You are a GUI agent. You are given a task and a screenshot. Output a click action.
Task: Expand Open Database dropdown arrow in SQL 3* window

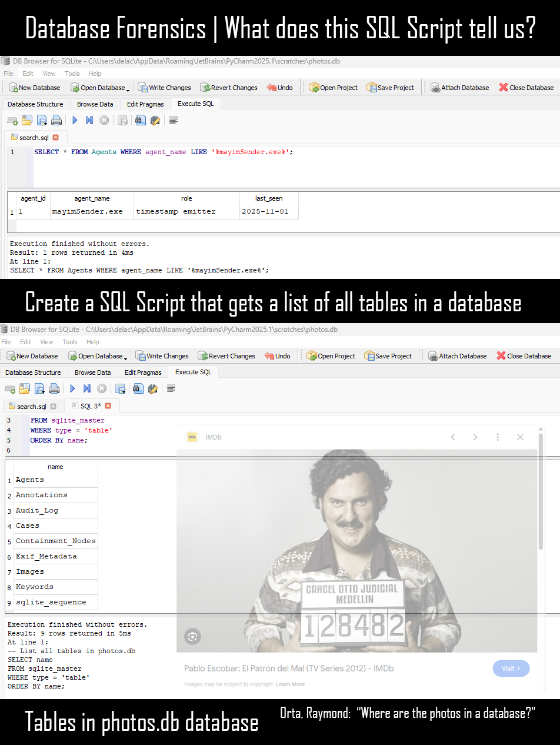pyautogui.click(x=125, y=357)
